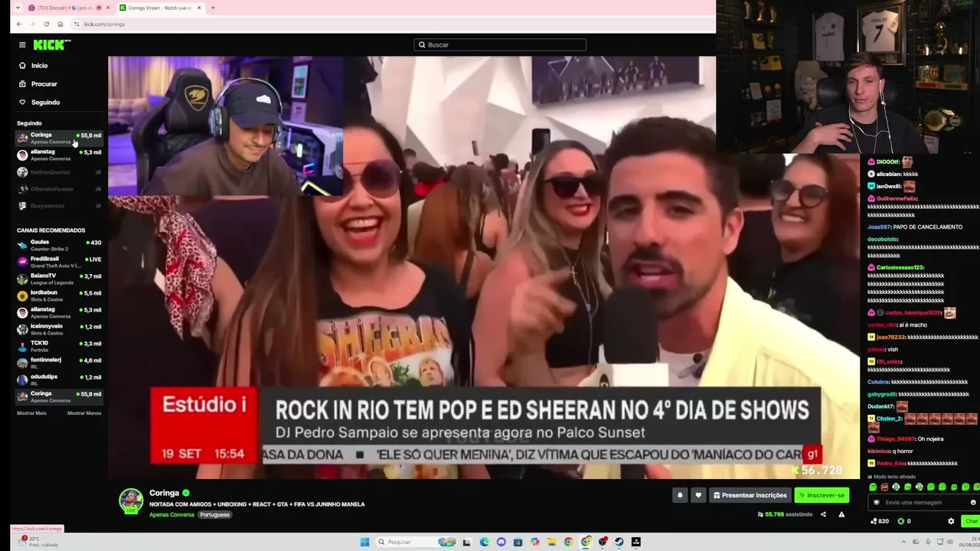Open the emoji picker in chat input

(x=973, y=503)
